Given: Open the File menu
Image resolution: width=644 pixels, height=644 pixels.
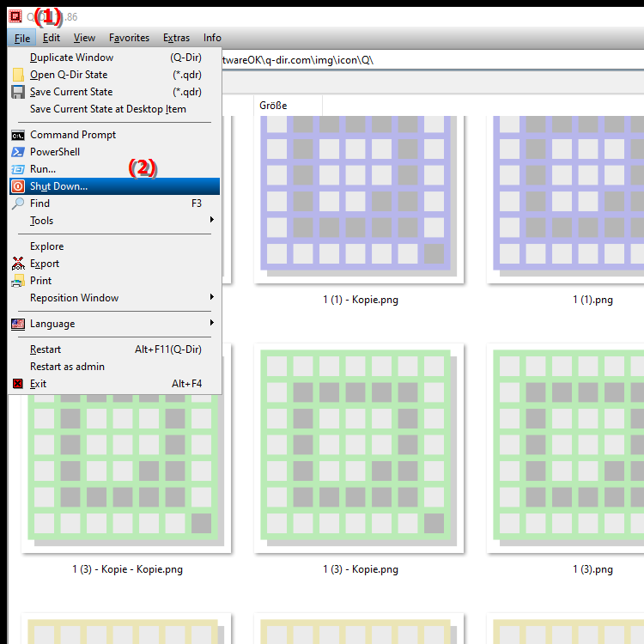Looking at the screenshot, I should tap(21, 38).
